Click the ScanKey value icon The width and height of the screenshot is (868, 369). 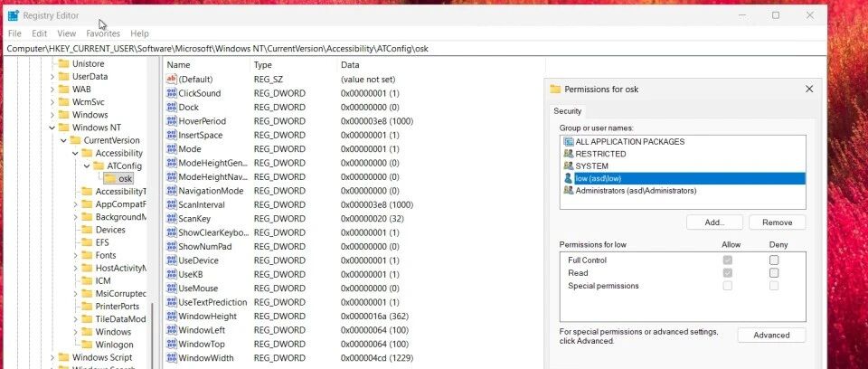[172, 219]
